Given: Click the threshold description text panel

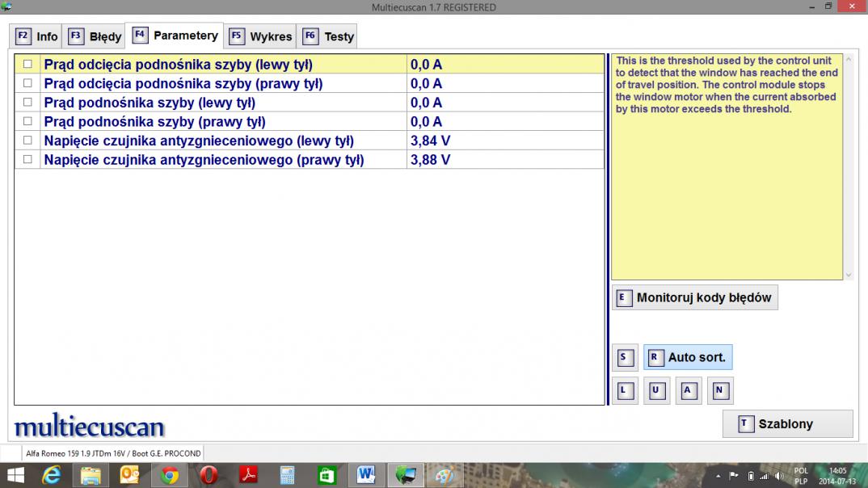Looking at the screenshot, I should pyautogui.click(x=727, y=166).
